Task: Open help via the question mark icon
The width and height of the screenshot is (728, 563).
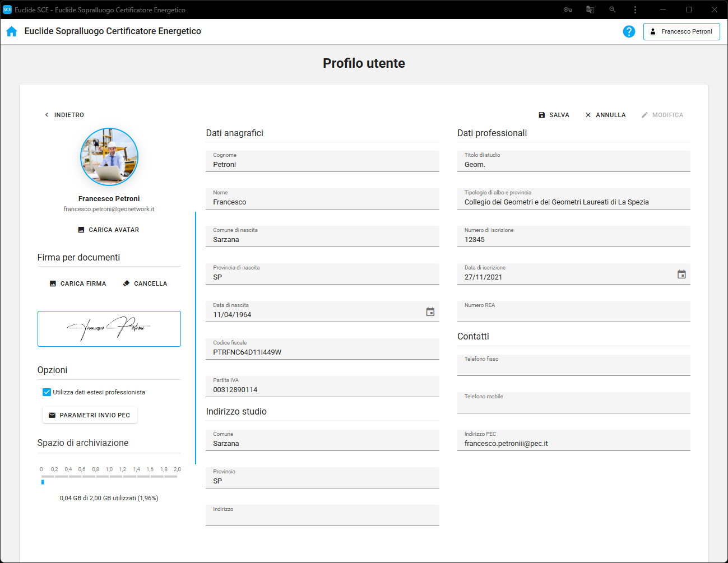Action: [x=629, y=31]
